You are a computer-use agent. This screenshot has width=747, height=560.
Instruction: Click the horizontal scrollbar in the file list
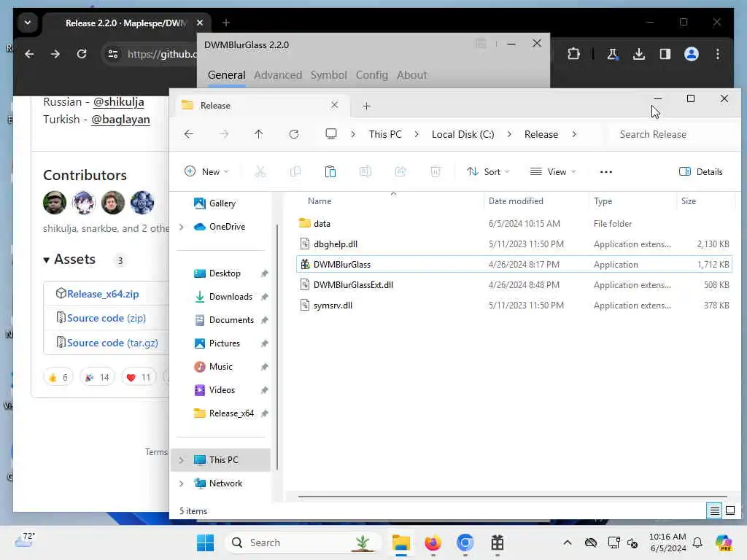[x=512, y=497]
